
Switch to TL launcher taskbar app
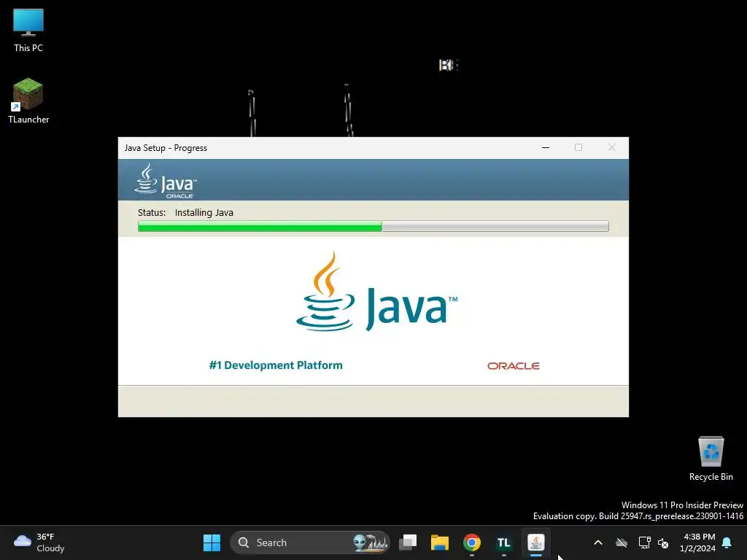(503, 542)
